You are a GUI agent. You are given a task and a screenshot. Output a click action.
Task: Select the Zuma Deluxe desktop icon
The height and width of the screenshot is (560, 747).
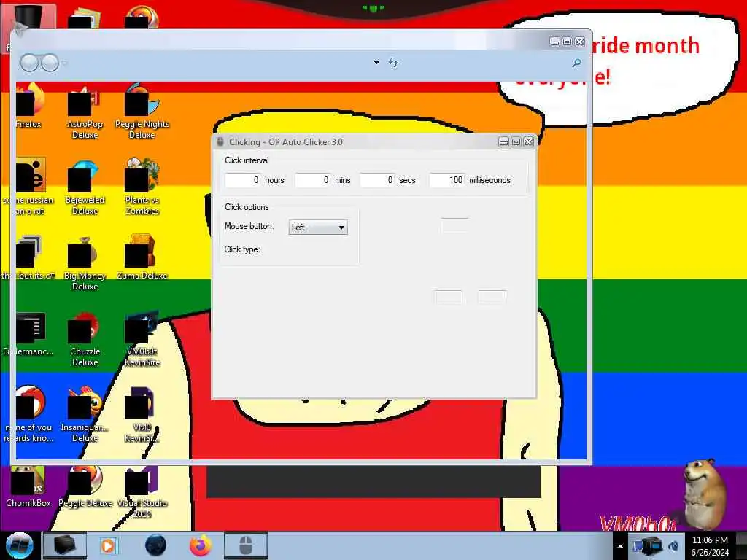click(142, 257)
